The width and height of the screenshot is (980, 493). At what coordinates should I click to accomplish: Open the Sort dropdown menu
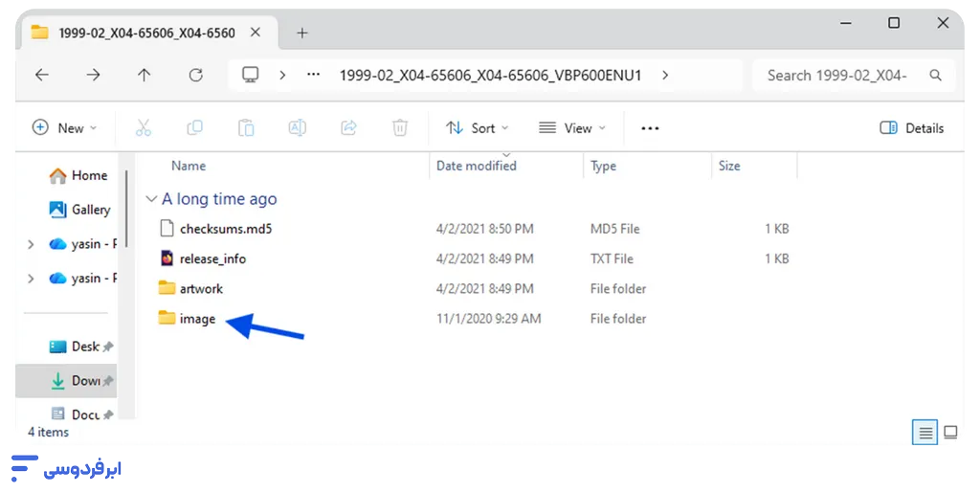tap(478, 127)
